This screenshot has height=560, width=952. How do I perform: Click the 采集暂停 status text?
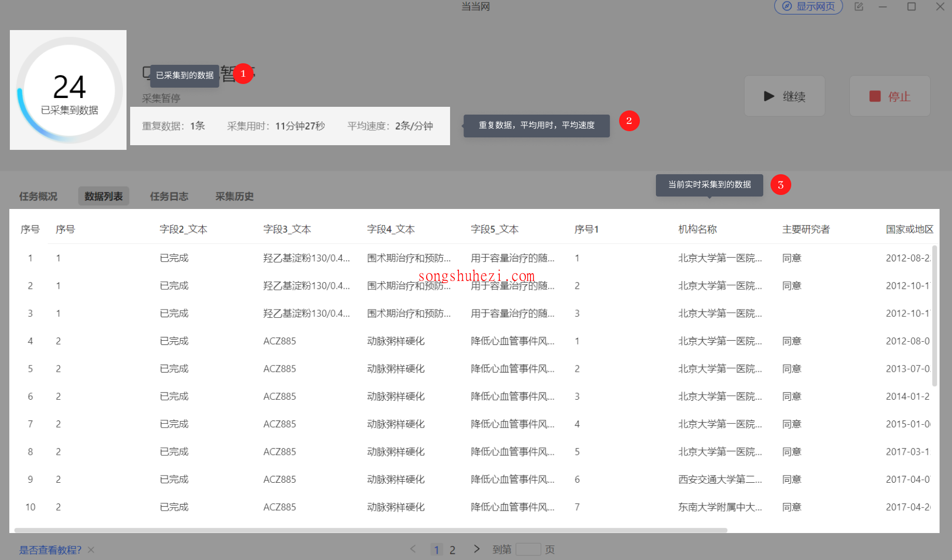pyautogui.click(x=161, y=99)
